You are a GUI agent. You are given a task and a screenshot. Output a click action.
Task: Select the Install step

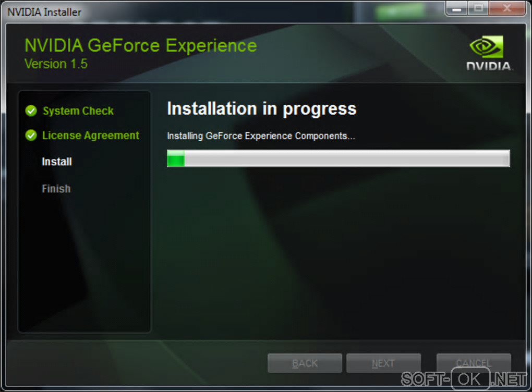57,162
